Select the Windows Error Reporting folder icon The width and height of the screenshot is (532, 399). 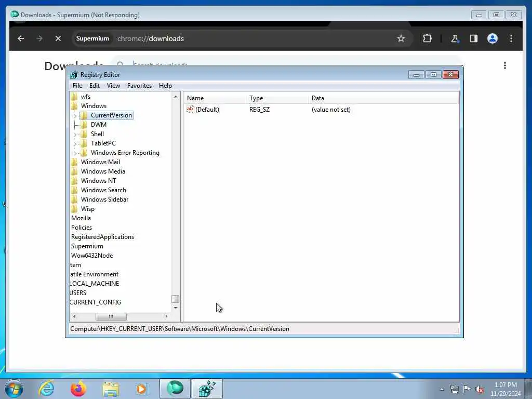click(84, 153)
